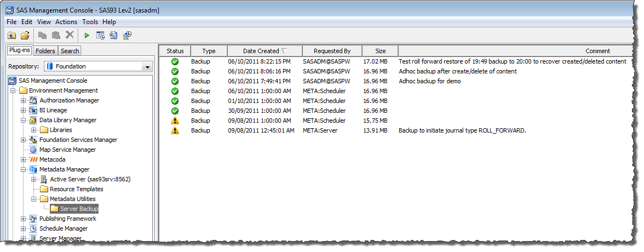Click warning icon of META:Server backup row
This screenshot has width=644, height=252.
[175, 130]
